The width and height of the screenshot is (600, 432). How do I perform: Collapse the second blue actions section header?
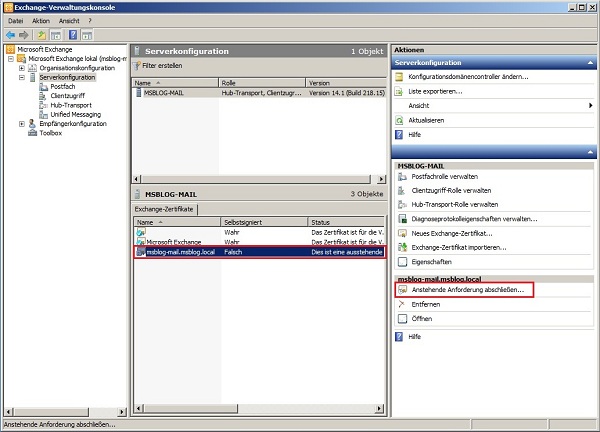[590, 152]
